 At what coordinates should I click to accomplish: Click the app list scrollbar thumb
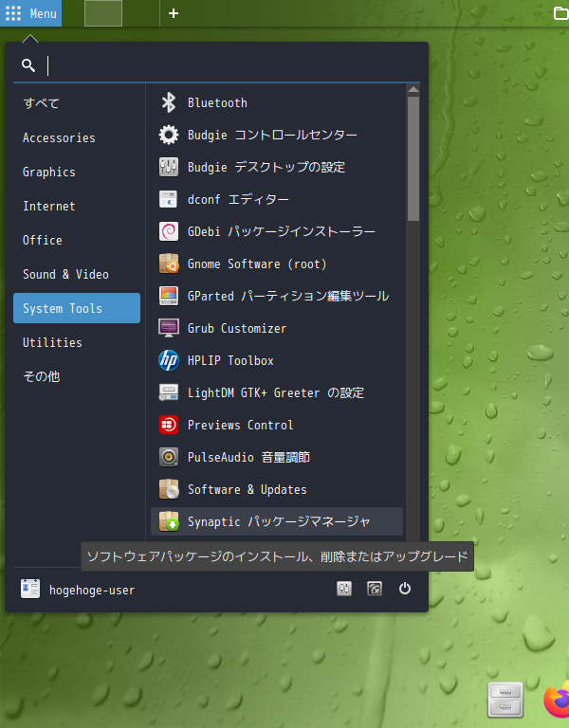(413, 159)
